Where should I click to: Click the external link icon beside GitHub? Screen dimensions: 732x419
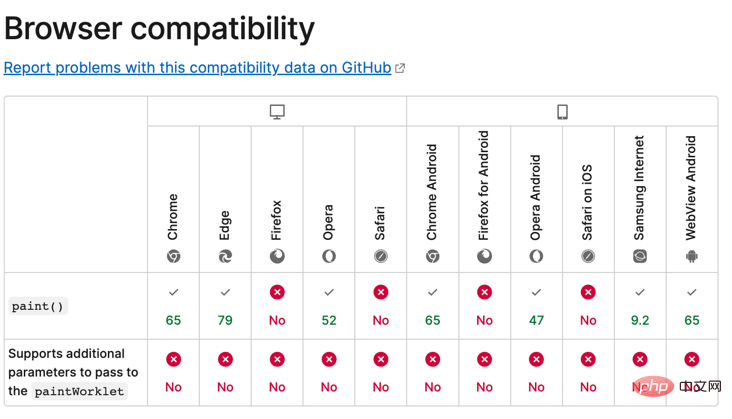pyautogui.click(x=400, y=68)
